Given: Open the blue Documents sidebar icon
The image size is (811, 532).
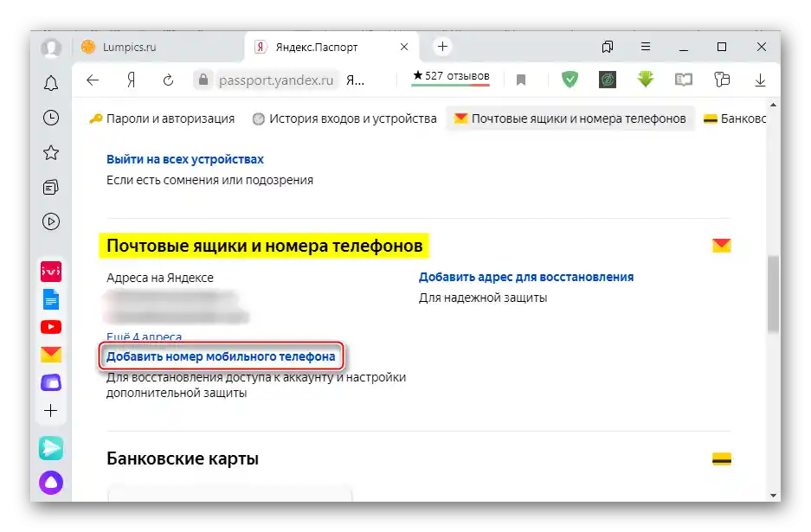Looking at the screenshot, I should 51,299.
